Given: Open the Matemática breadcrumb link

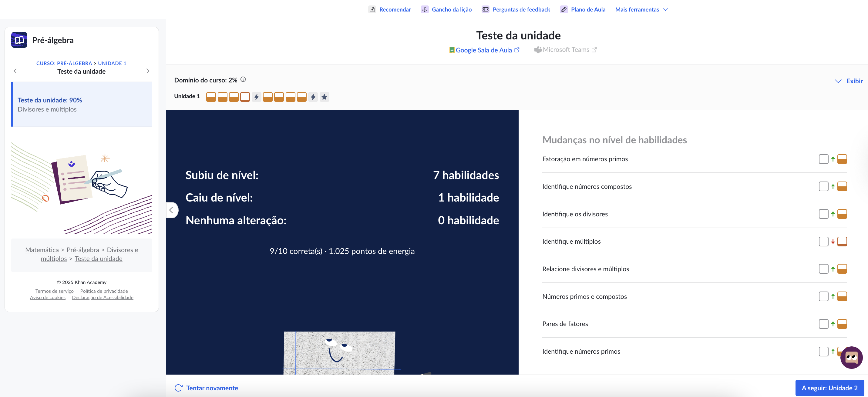Looking at the screenshot, I should (42, 250).
